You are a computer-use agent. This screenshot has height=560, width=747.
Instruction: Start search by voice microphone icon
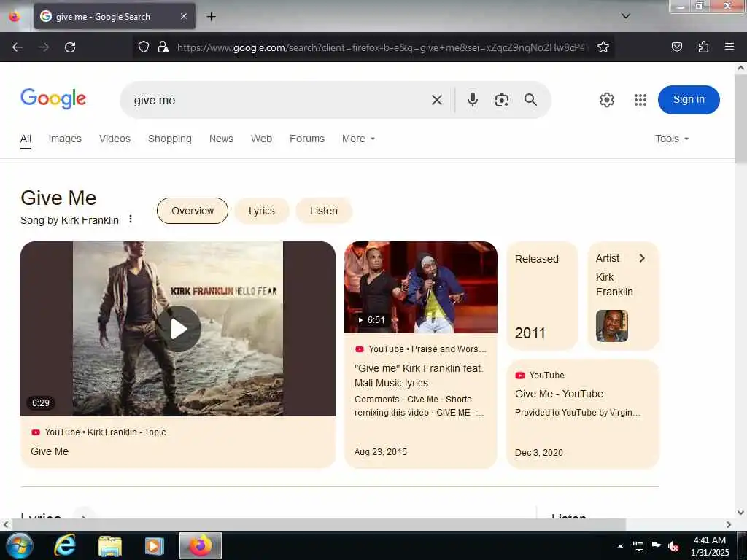pyautogui.click(x=473, y=99)
